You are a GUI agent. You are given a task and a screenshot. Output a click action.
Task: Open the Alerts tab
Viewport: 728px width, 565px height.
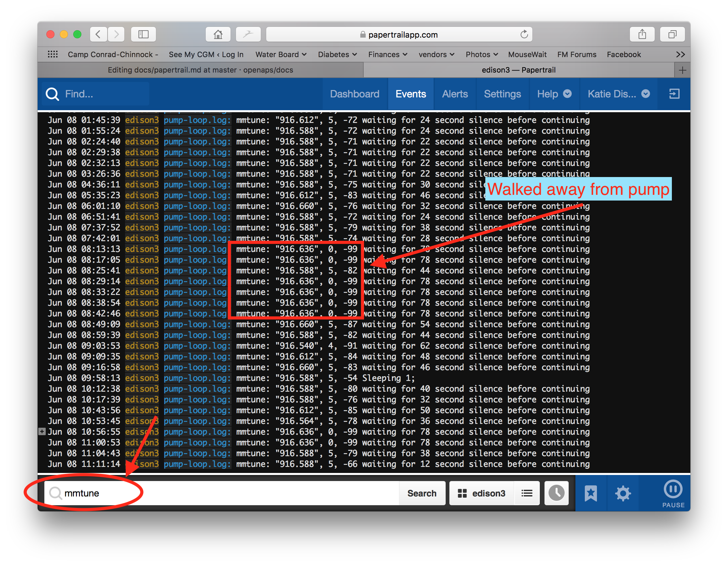tap(455, 94)
